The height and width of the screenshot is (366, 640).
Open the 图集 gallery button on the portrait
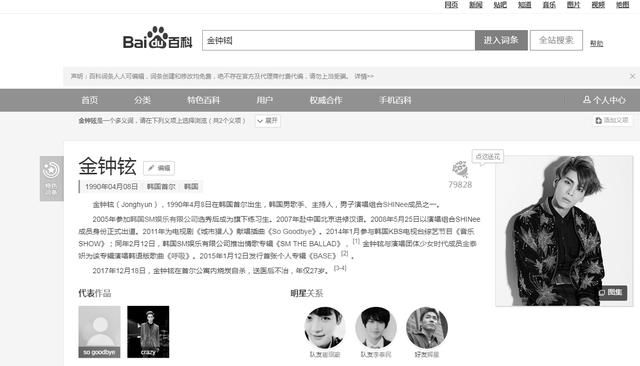(612, 292)
